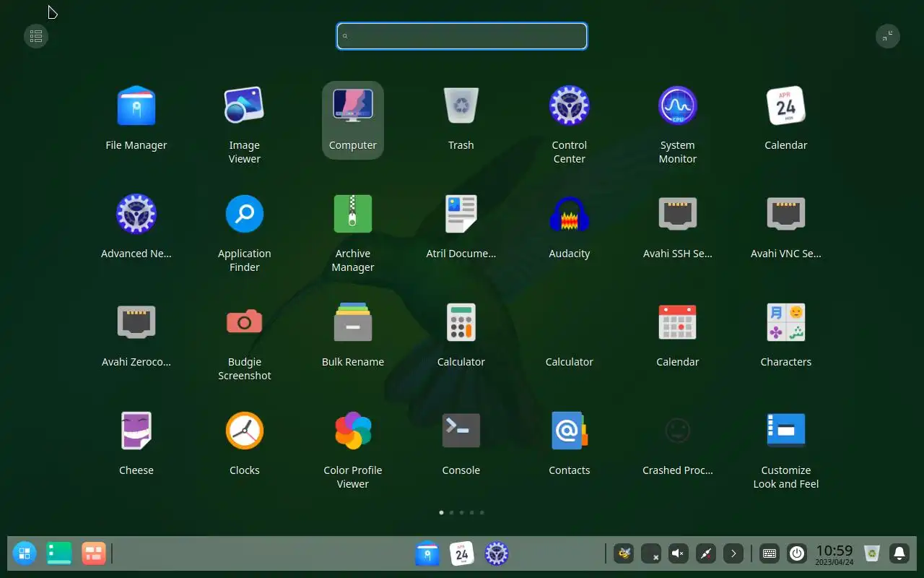
Task: Launch Cheese webcam app
Action: (x=136, y=431)
